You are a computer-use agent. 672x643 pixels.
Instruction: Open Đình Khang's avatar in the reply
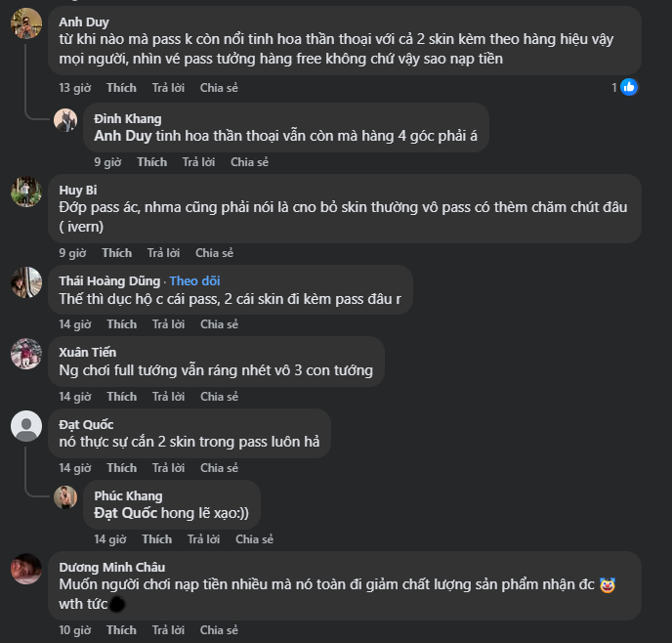tap(65, 120)
